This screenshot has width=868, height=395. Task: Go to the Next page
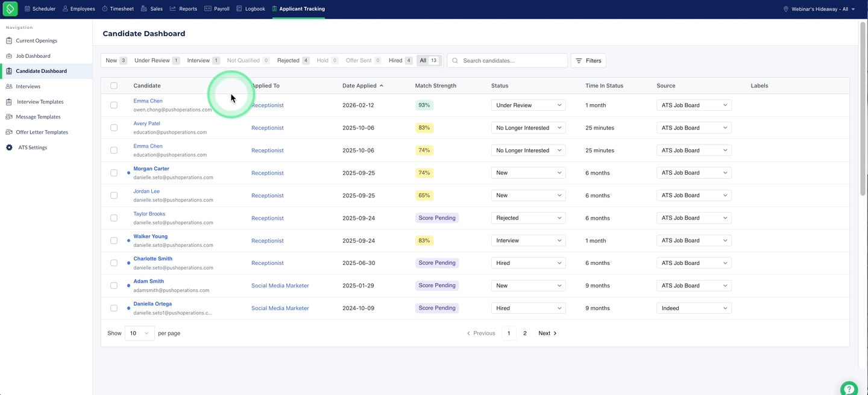547,334
